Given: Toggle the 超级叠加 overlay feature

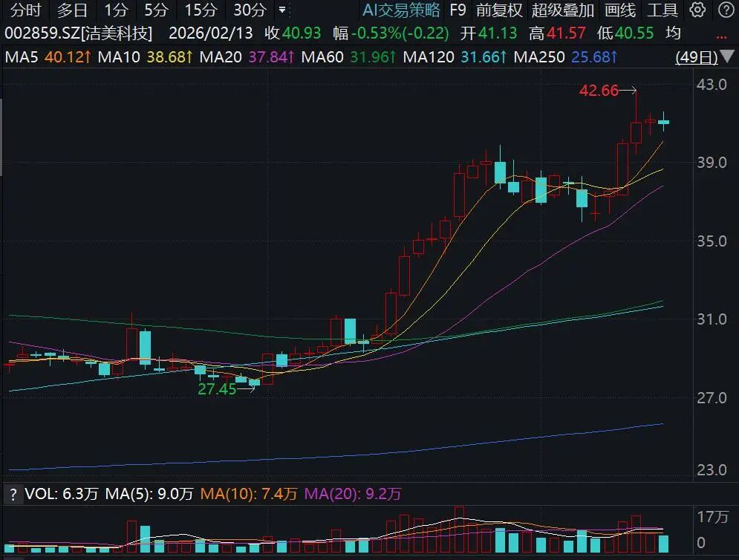Looking at the screenshot, I should pos(563,10).
